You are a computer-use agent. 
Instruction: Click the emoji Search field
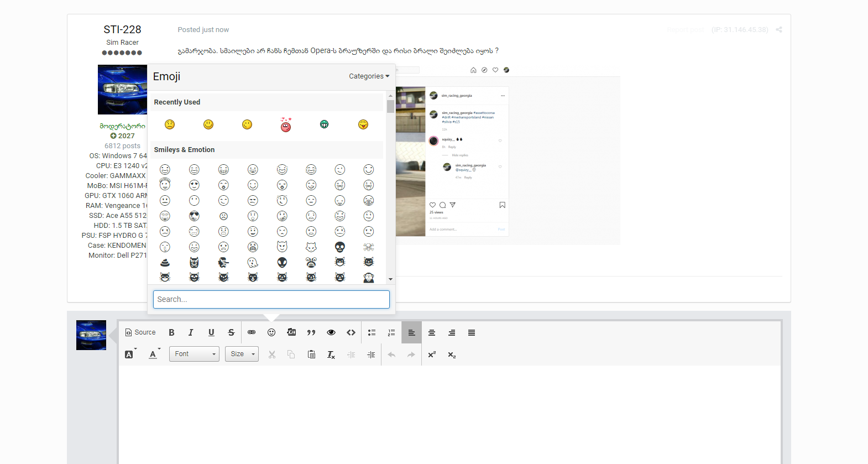point(271,299)
